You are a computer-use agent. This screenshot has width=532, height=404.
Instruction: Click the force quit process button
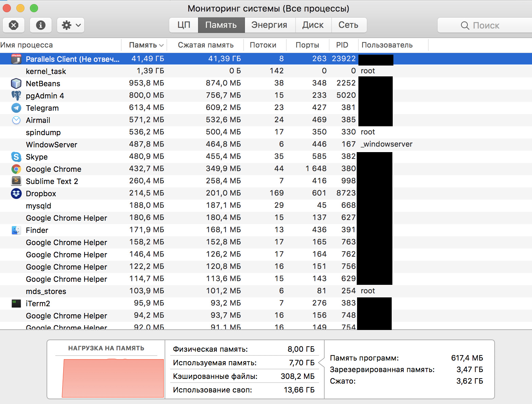pyautogui.click(x=14, y=25)
